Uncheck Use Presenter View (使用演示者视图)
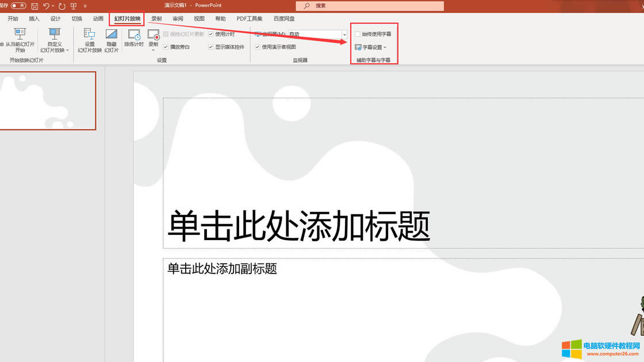The height and width of the screenshot is (362, 644). point(258,47)
